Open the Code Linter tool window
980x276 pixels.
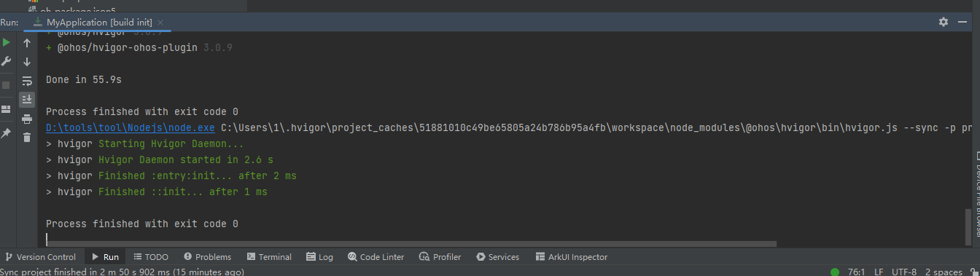pos(376,257)
